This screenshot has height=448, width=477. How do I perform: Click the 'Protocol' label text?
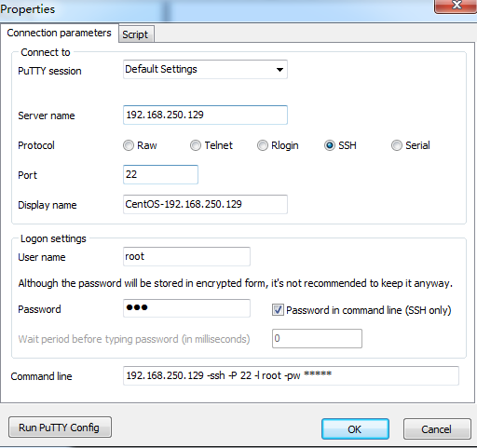pos(36,145)
